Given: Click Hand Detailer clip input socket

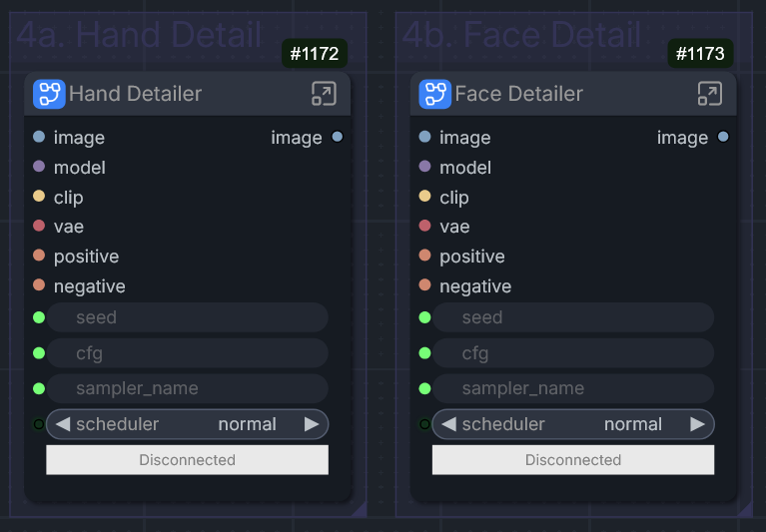Looking at the screenshot, I should 39,197.
